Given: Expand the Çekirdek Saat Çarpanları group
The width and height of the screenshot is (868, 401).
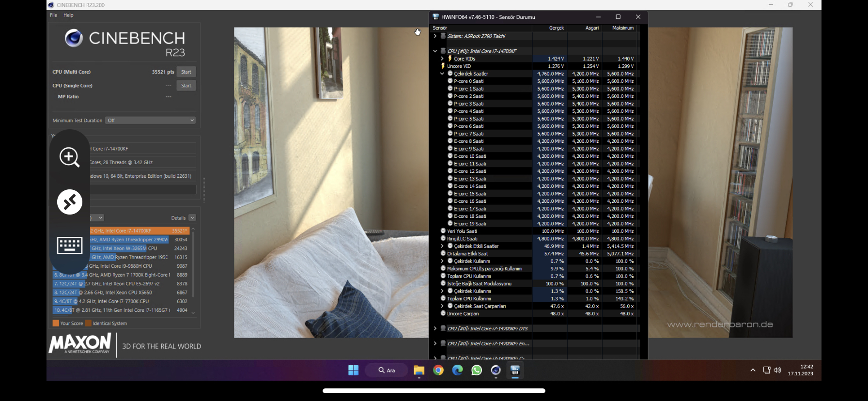Looking at the screenshot, I should (442, 306).
